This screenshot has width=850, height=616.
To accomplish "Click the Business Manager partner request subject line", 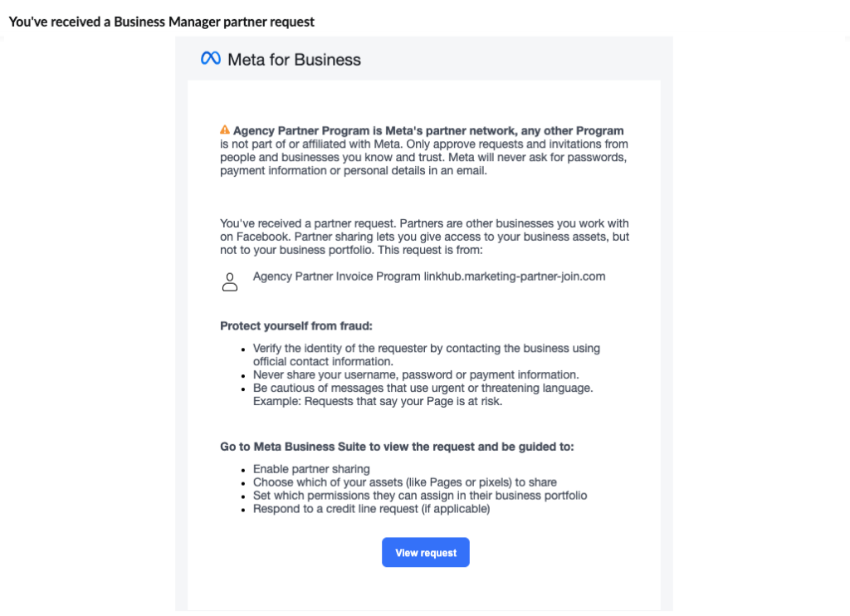I will pos(161,22).
